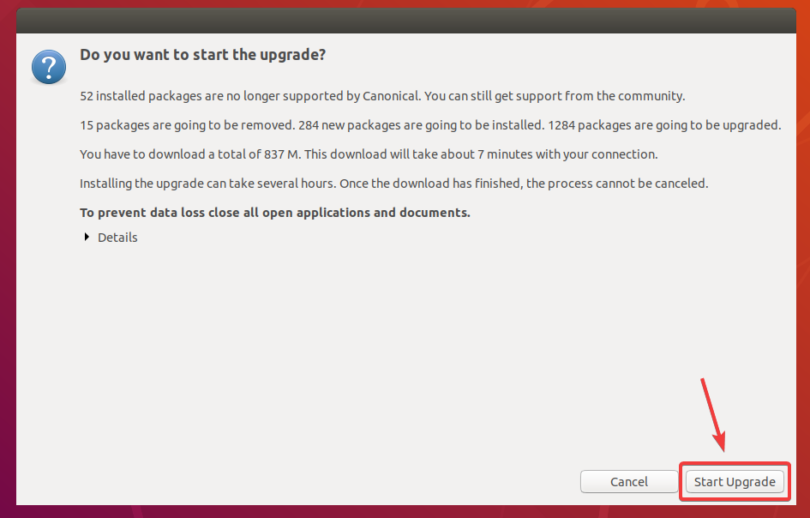The width and height of the screenshot is (810, 518).
Task: Click the Start Upgrade button
Action: (734, 481)
